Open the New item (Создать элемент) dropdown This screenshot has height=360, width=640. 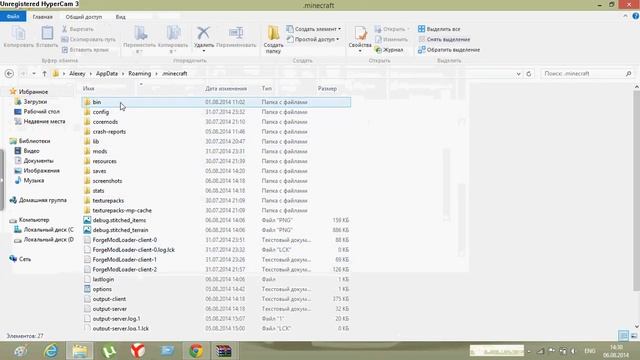click(313, 29)
